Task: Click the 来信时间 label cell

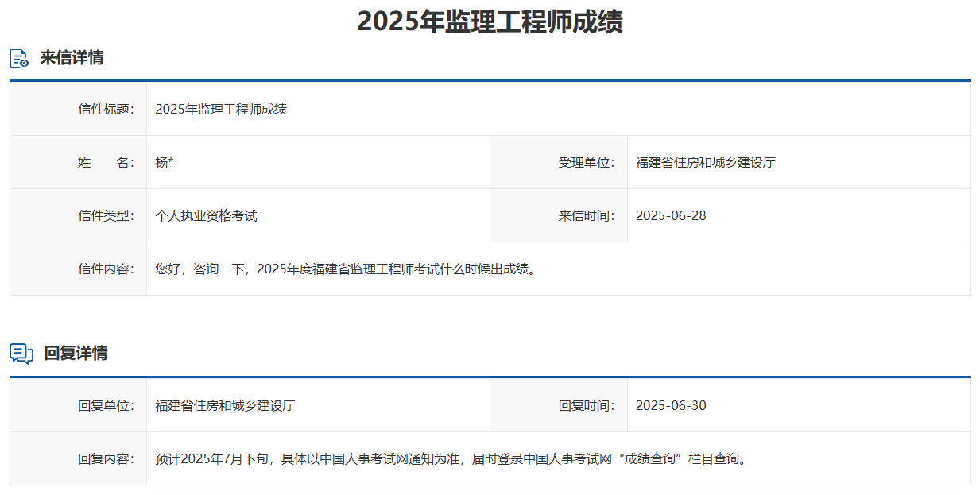Action: 559,215
